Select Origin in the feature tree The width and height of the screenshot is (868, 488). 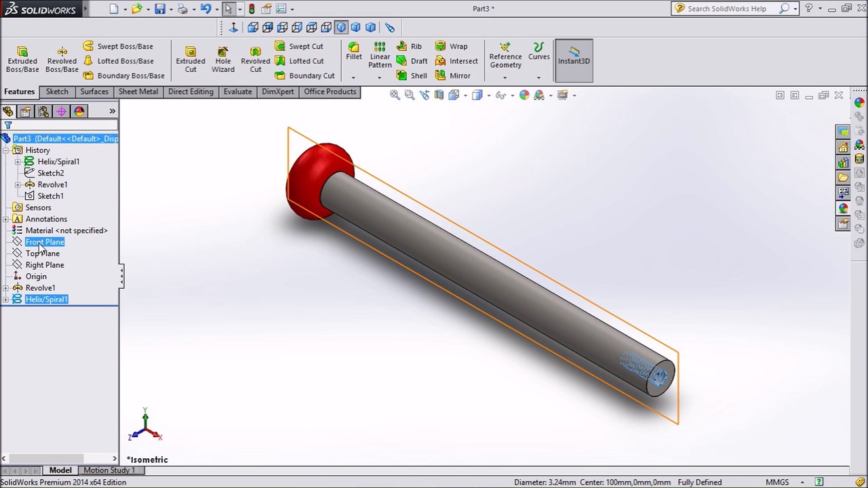[36, 277]
